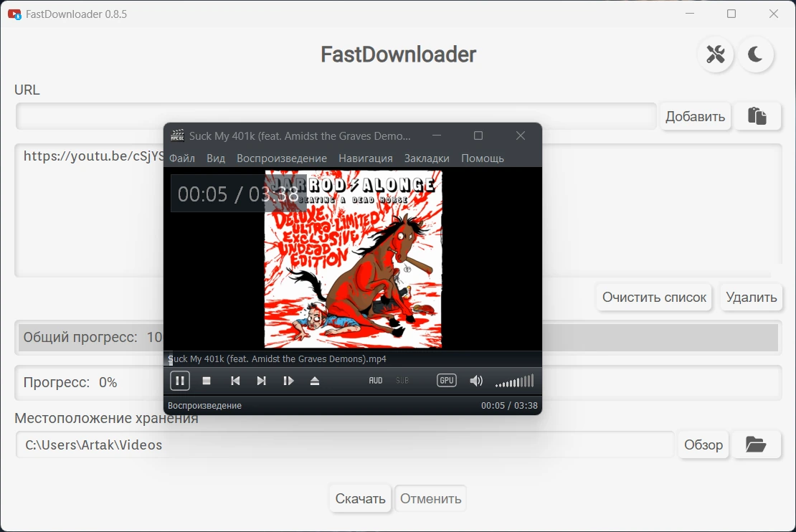This screenshot has width=796, height=532.
Task: Skip to next track in player
Action: click(x=262, y=381)
